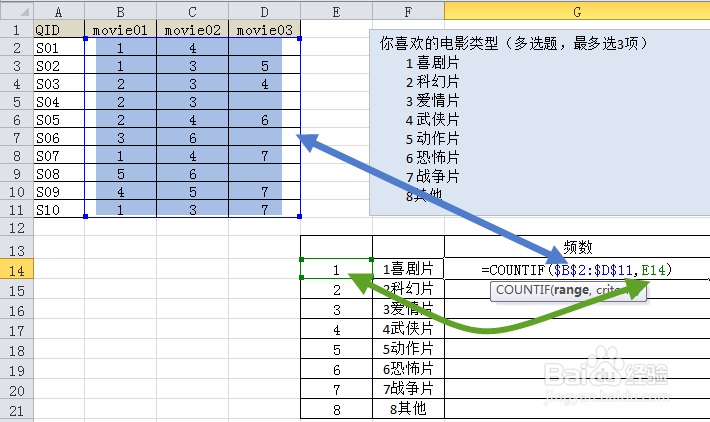The height and width of the screenshot is (422, 710).
Task: Click range argument in COUNTIF tooltip
Action: 571,290
